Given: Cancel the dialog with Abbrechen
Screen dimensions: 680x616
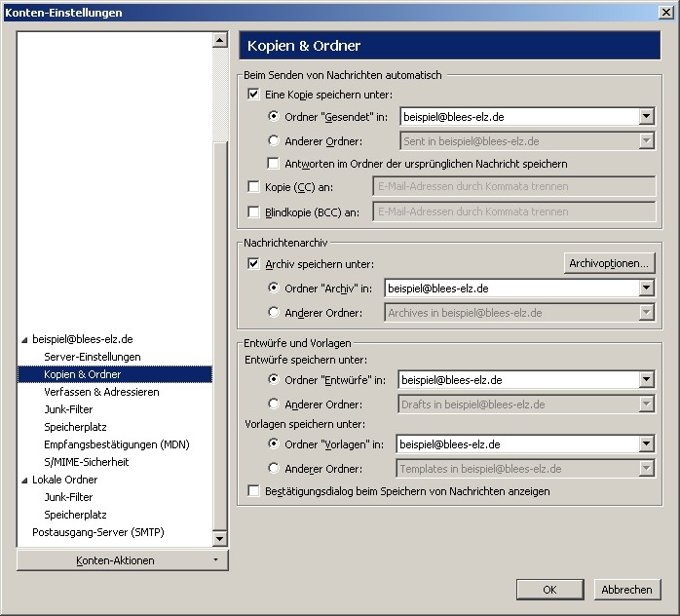Looking at the screenshot, I should point(627,590).
